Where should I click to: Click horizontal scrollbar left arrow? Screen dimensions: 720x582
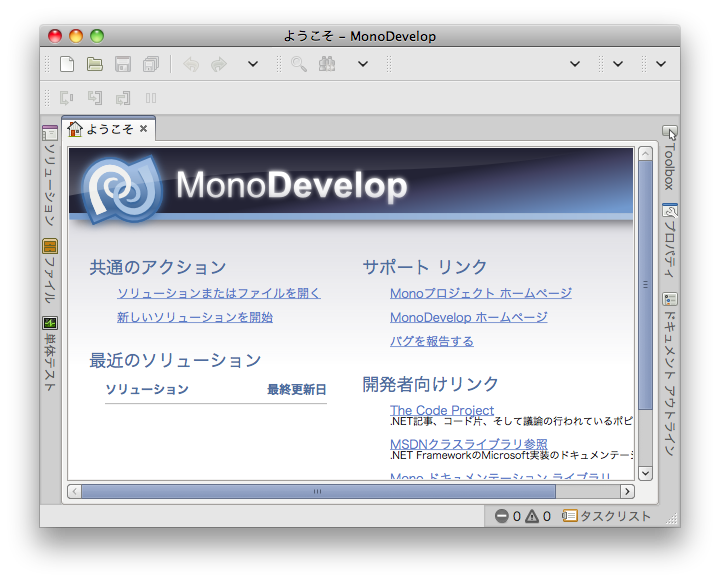(74, 492)
